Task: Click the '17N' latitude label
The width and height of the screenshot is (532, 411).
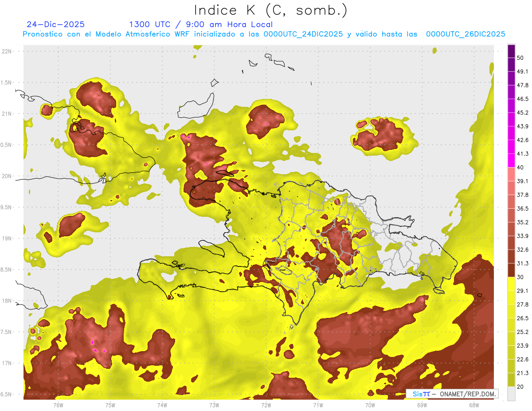Action: coord(7,364)
